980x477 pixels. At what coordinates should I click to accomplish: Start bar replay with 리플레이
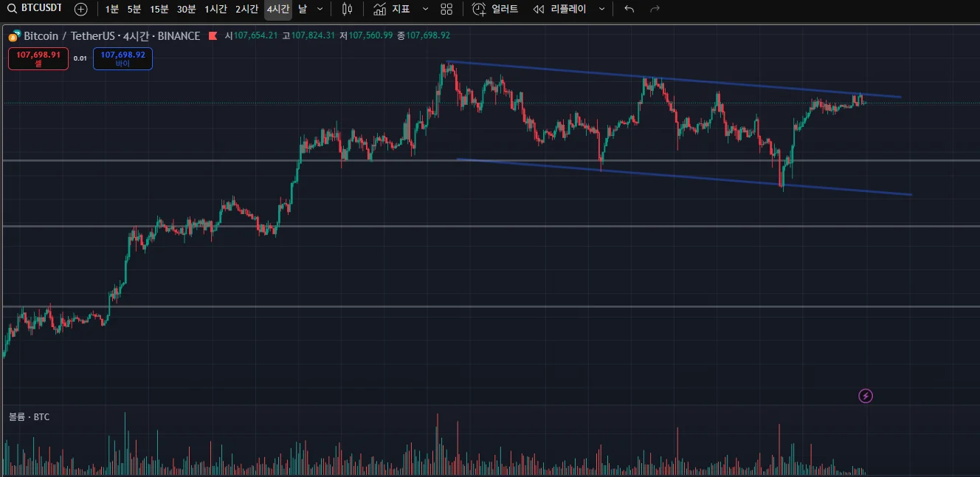[559, 10]
